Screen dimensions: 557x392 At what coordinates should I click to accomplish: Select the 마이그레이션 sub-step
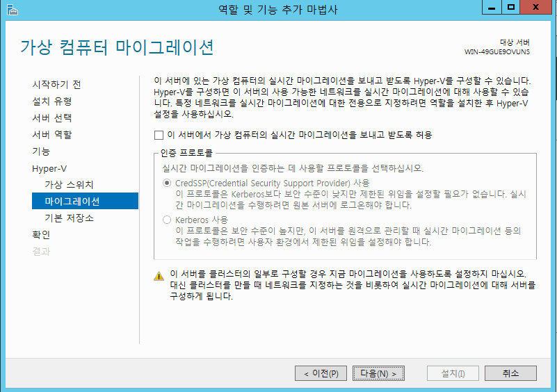[85, 201]
